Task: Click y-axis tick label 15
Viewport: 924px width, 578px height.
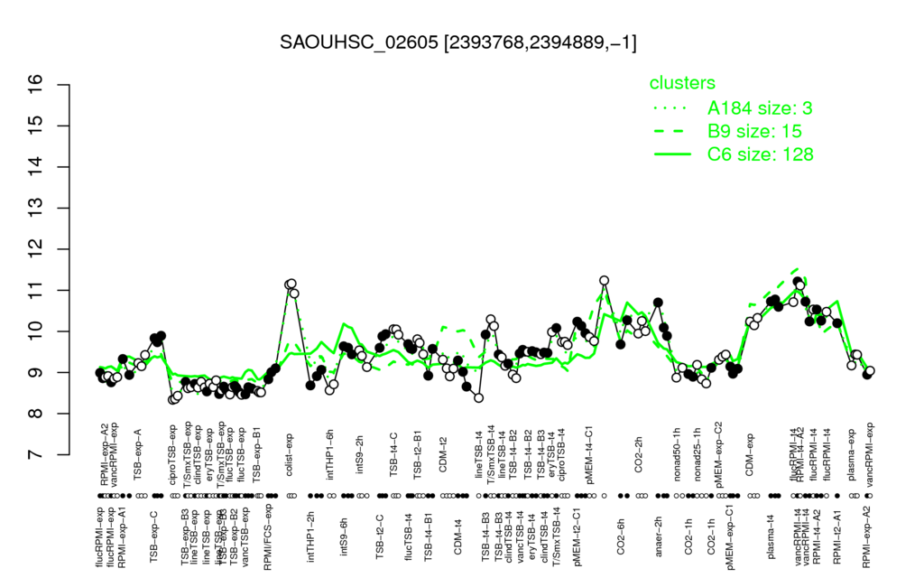Action: pyautogui.click(x=35, y=126)
